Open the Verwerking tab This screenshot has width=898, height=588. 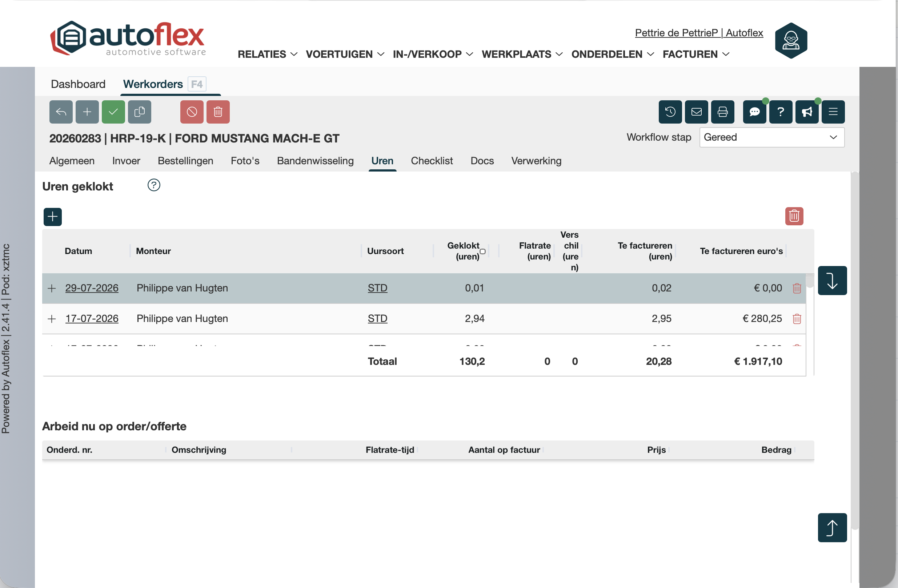point(536,161)
